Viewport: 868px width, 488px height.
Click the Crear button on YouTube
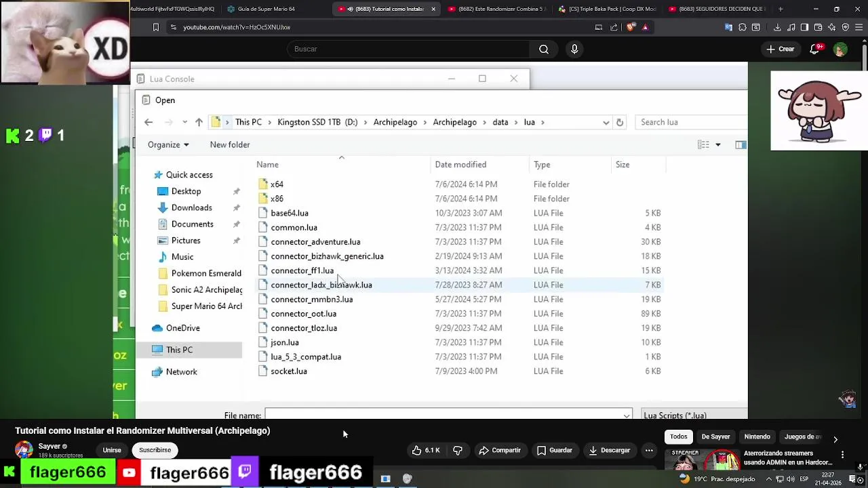point(780,49)
